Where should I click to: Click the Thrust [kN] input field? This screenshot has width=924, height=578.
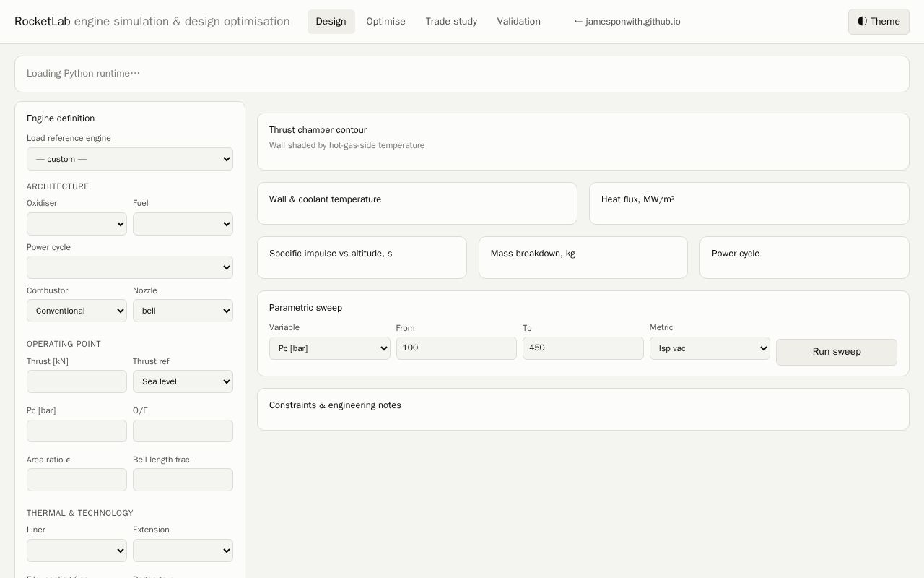pos(77,381)
